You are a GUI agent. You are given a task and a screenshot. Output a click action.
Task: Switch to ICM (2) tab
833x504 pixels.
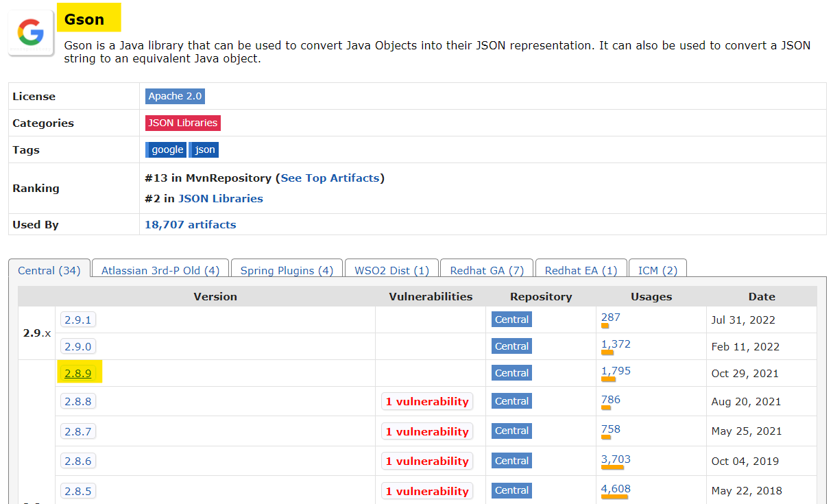(x=657, y=270)
